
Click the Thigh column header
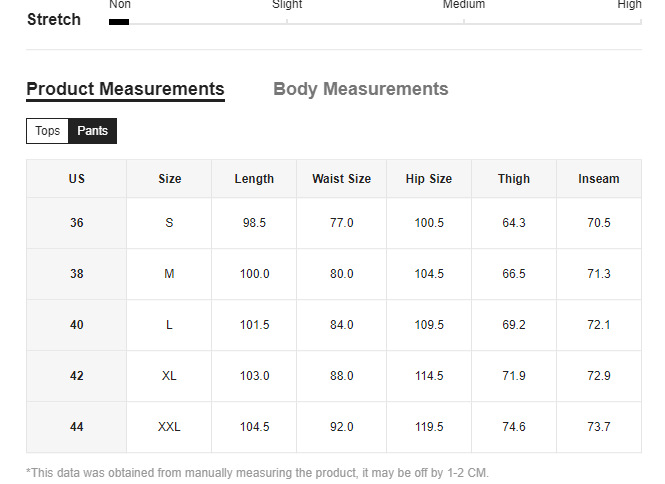tap(514, 179)
